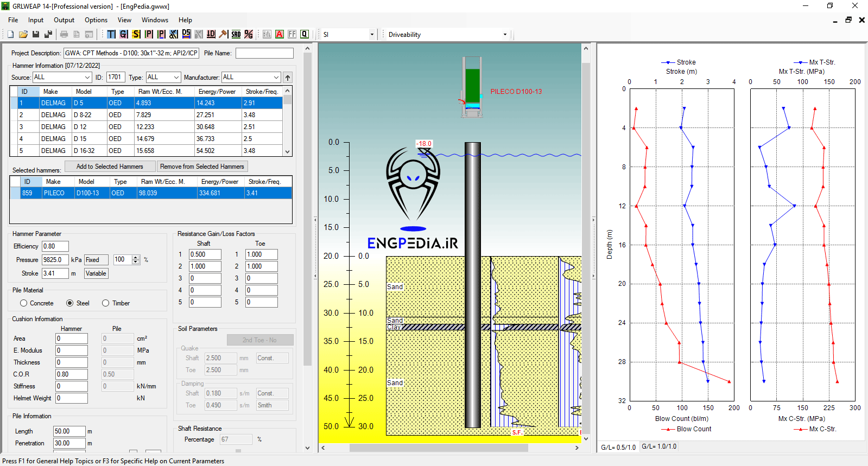
Task: Open the second P pile input icon
Action: [161, 34]
